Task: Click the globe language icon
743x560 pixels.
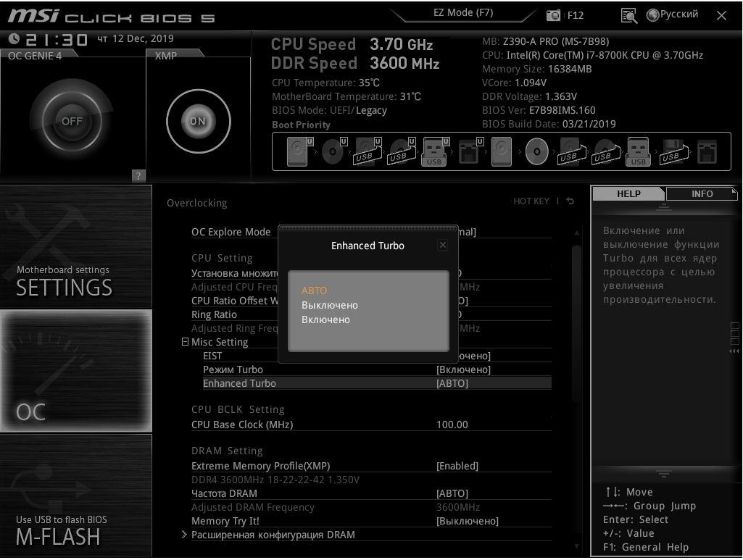Action: (x=652, y=14)
